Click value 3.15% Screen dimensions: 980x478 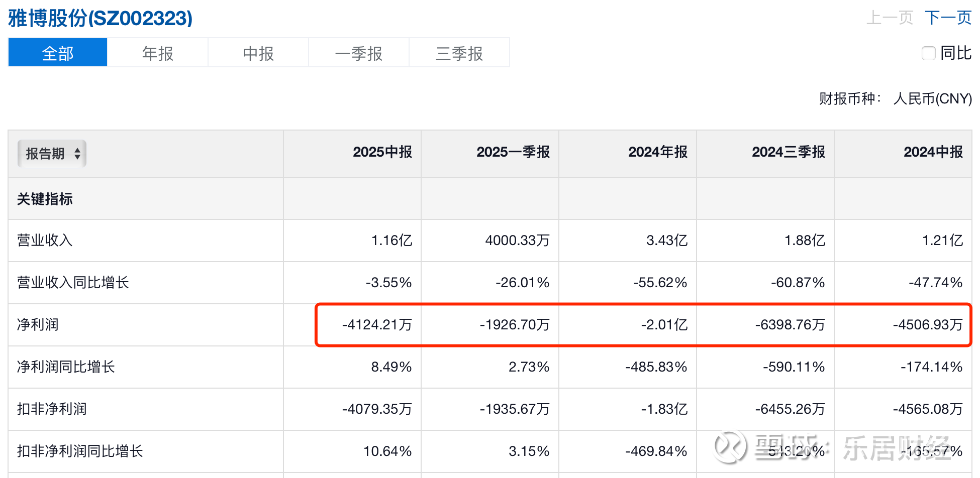[529, 451]
